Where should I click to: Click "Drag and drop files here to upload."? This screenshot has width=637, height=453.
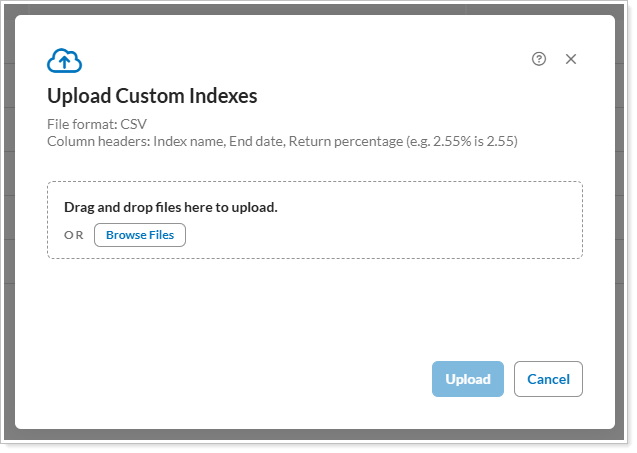tap(170, 207)
